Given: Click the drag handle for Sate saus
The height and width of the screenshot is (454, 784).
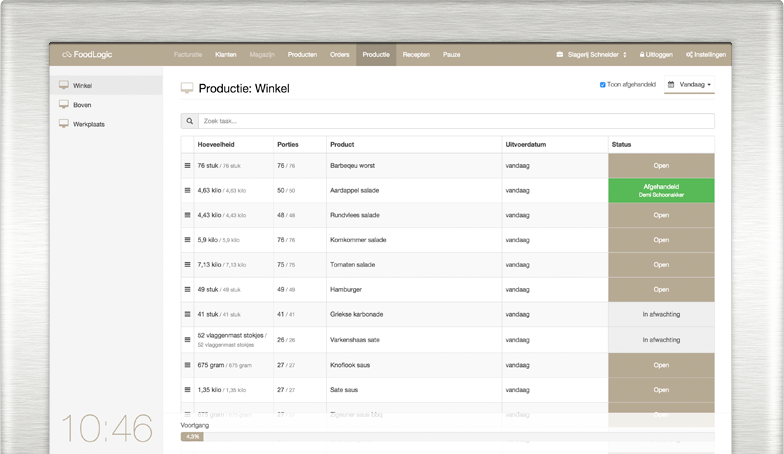Looking at the screenshot, I should tap(188, 390).
